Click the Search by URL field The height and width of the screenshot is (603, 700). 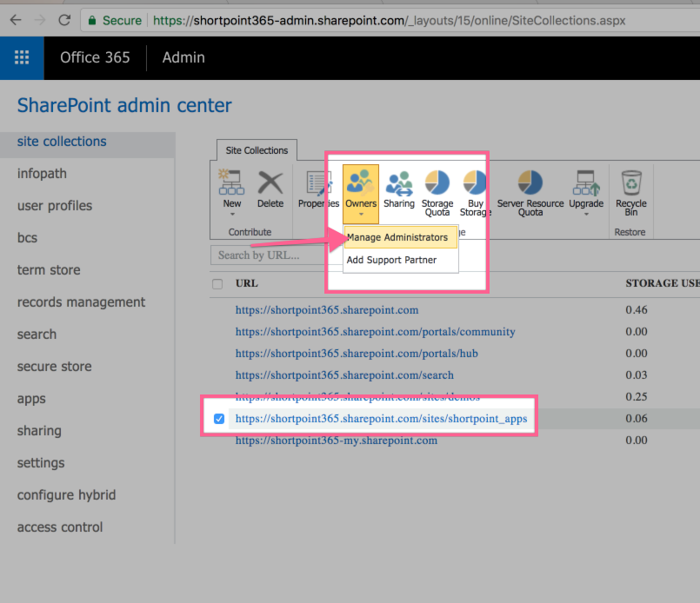tap(269, 255)
